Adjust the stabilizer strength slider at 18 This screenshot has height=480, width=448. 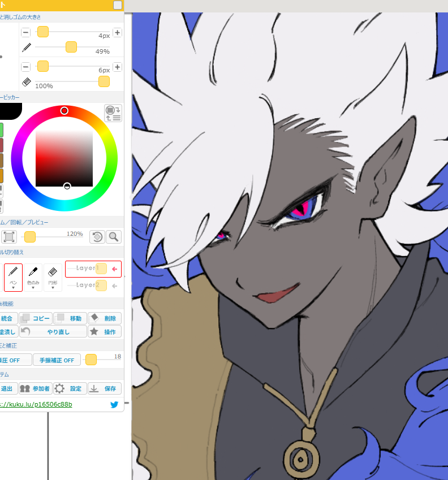click(91, 360)
